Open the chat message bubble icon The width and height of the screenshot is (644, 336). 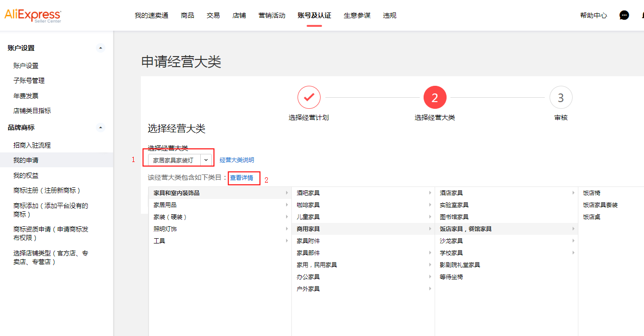pyautogui.click(x=624, y=15)
